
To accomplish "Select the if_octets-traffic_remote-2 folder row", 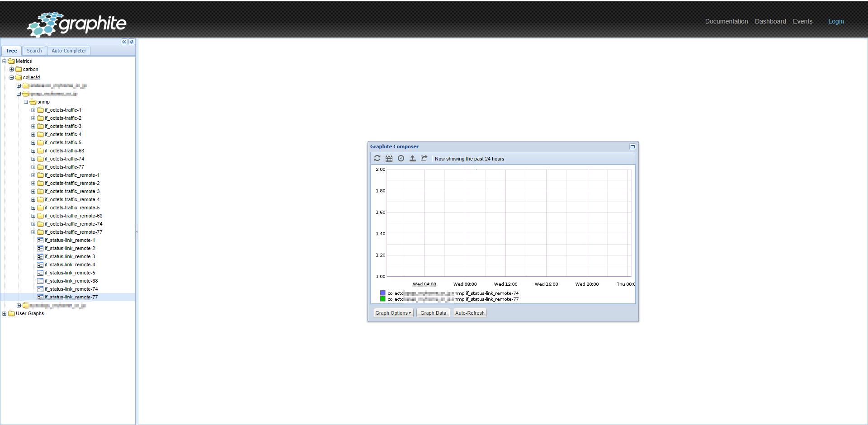I will click(68, 183).
